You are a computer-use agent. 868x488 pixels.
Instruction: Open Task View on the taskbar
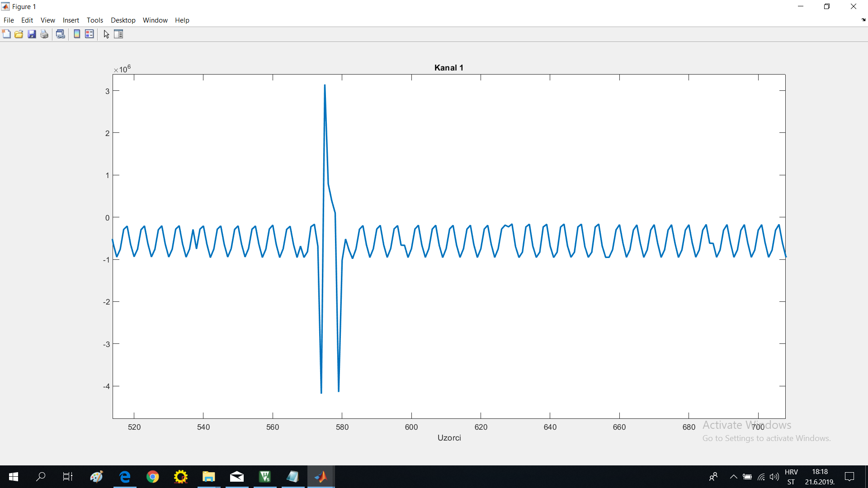(x=68, y=477)
